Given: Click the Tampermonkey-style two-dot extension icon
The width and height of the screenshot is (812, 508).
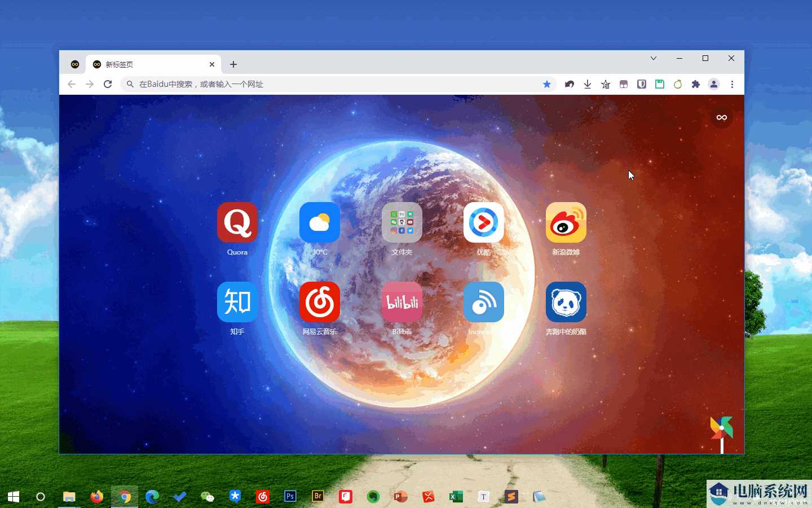Looking at the screenshot, I should tap(624, 84).
